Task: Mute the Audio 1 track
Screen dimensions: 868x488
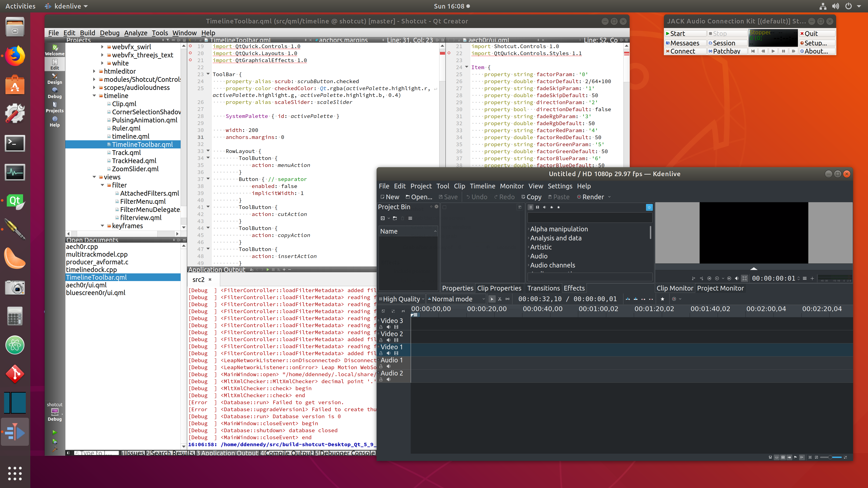Action: click(388, 366)
